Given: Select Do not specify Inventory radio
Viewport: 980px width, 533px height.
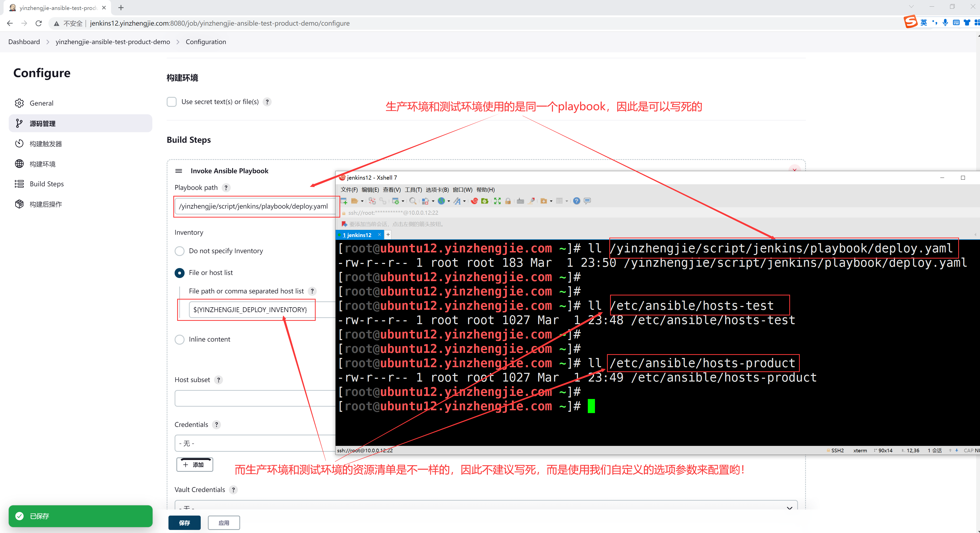Looking at the screenshot, I should (x=179, y=251).
